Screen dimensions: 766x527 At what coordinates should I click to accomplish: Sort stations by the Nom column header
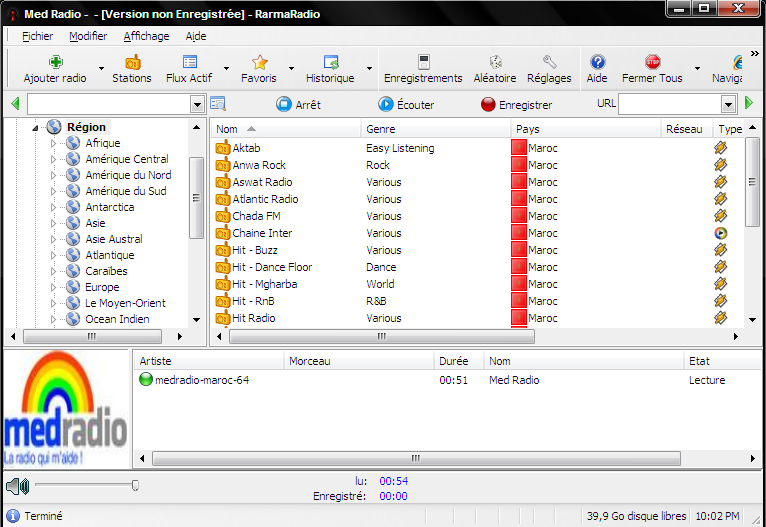[286, 129]
